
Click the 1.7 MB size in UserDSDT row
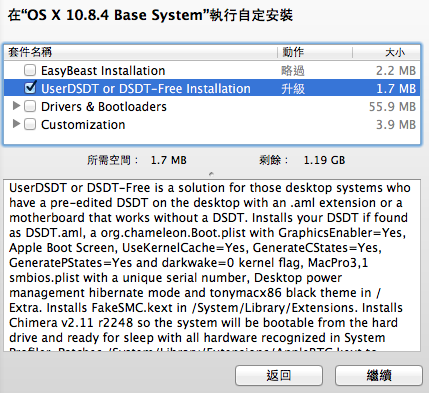[396, 89]
